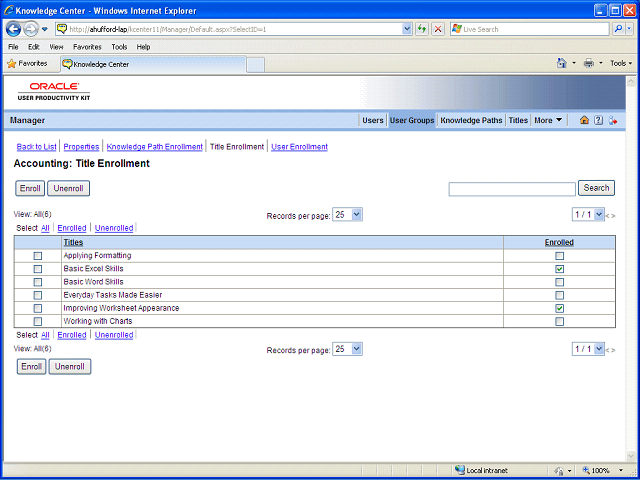The width and height of the screenshot is (640, 480).
Task: Click the browser Forward arrow button
Action: click(31, 29)
